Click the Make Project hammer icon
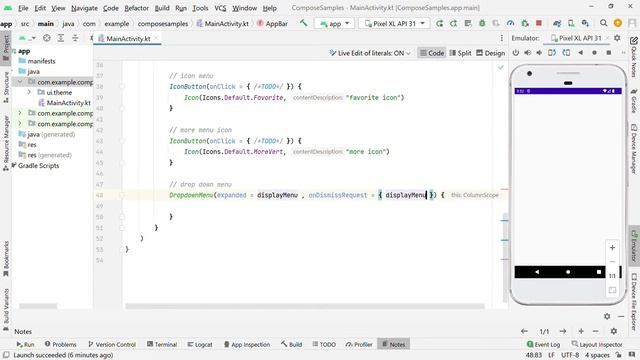The image size is (640, 360). click(x=303, y=23)
